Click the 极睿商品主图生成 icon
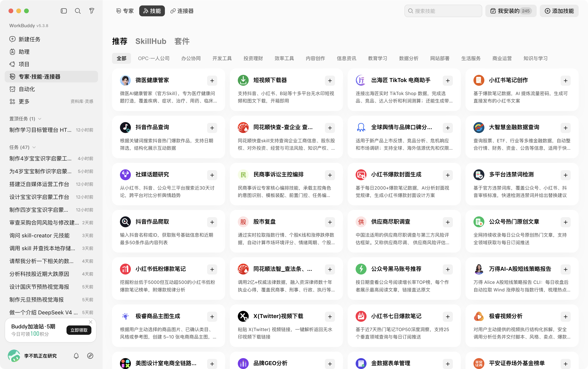The height and width of the screenshot is (369, 588). point(125,316)
